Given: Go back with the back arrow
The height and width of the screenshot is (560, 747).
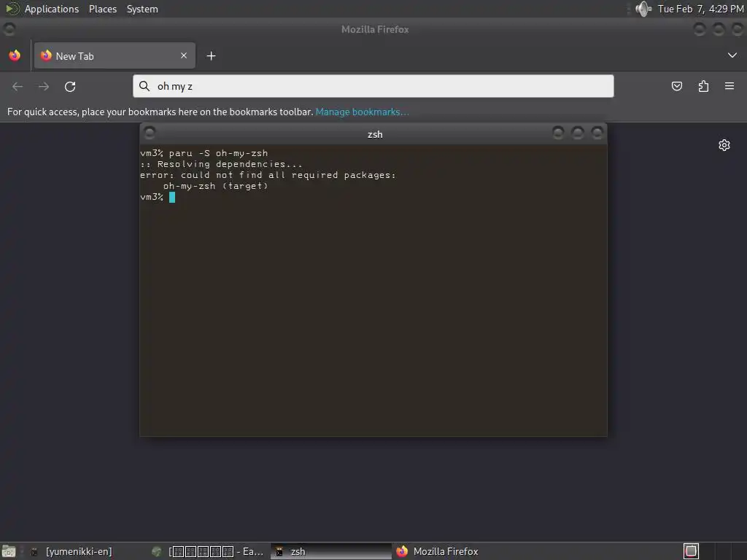Looking at the screenshot, I should pyautogui.click(x=18, y=87).
